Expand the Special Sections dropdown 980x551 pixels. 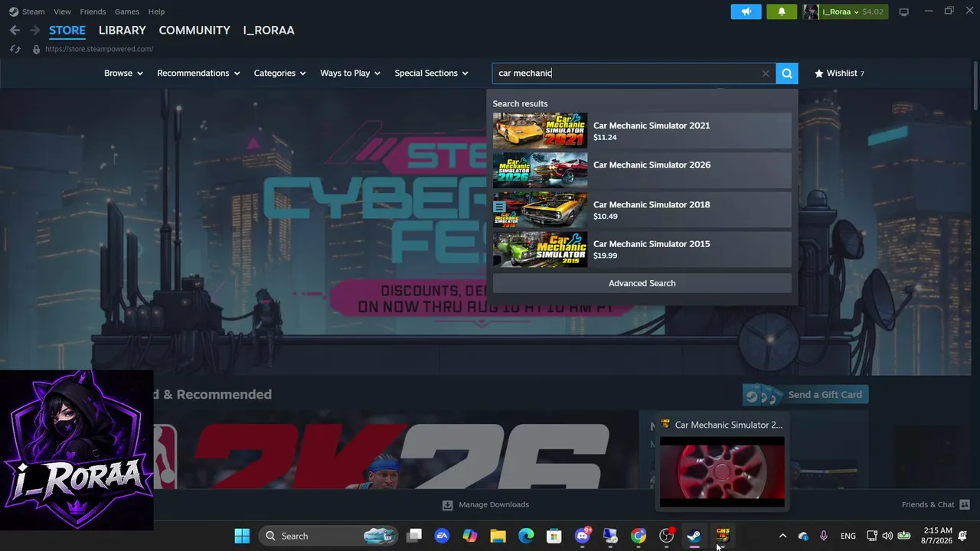point(431,73)
